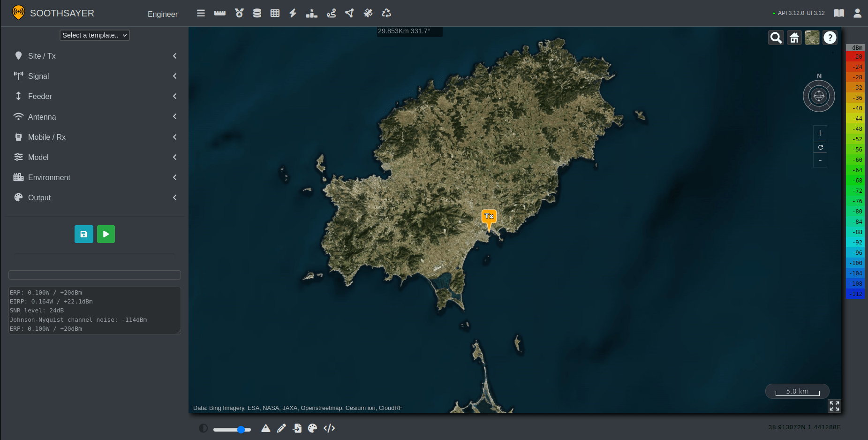Select the multipoint grid analysis tool
This screenshot has width=868, height=440.
275,13
